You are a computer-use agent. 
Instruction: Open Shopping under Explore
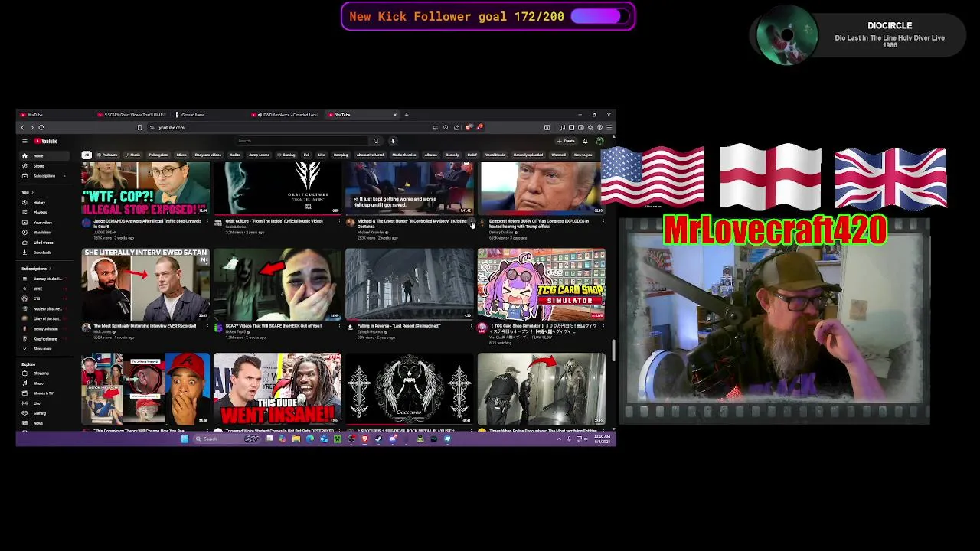click(44, 373)
